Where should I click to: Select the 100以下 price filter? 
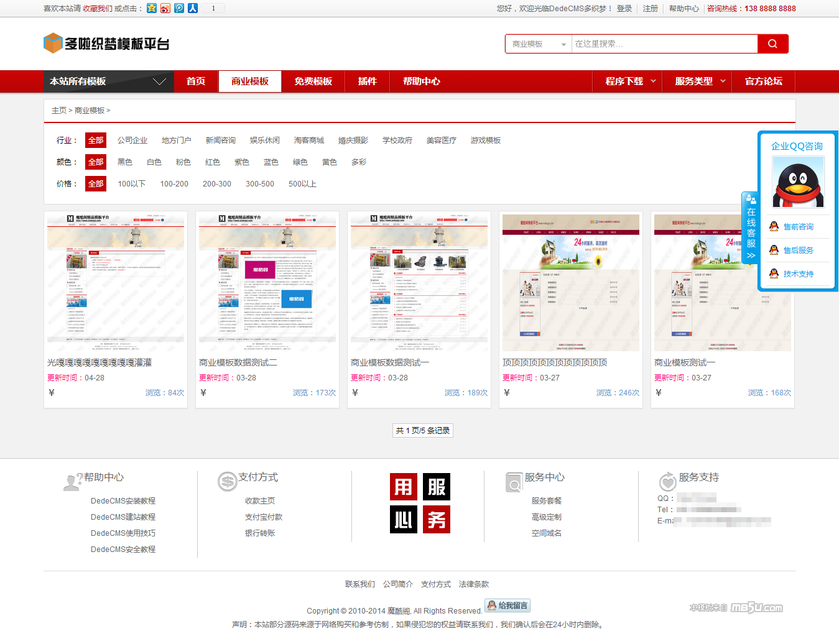[132, 184]
